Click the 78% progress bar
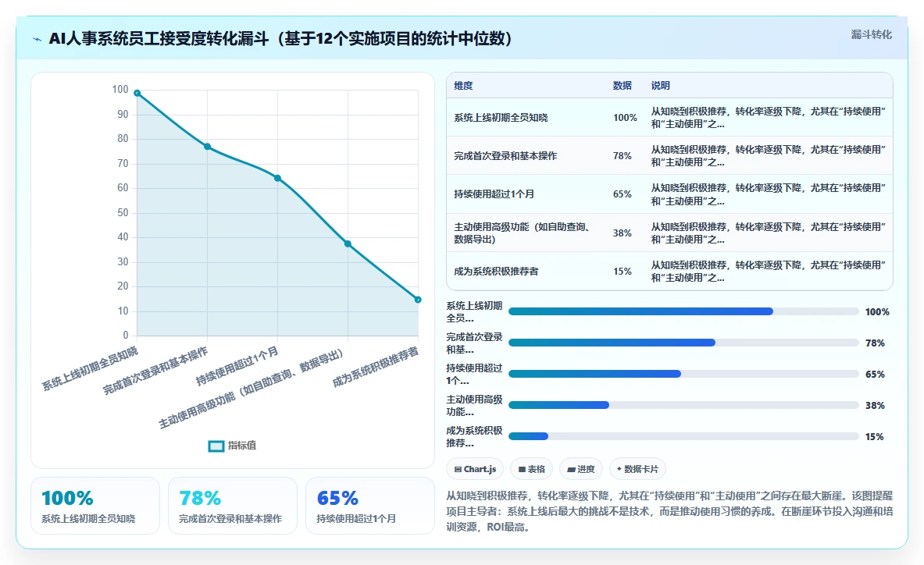Screen dimensions: 924x565 683,343
